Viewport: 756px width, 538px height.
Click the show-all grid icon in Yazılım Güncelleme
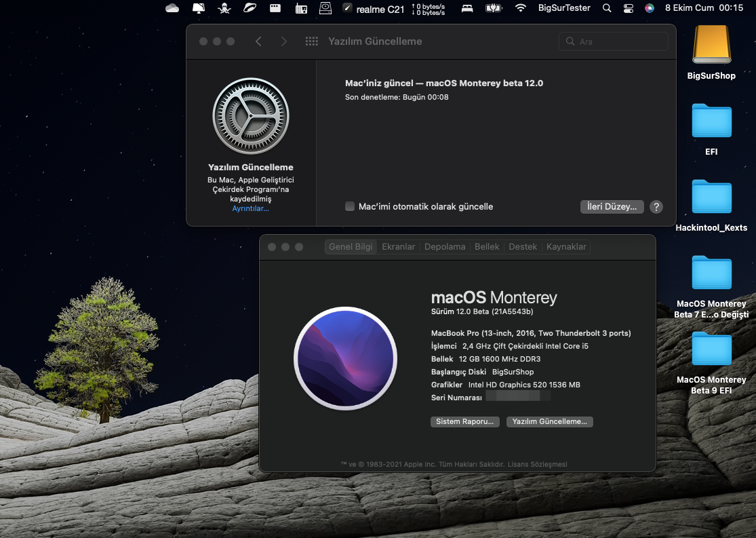312,41
